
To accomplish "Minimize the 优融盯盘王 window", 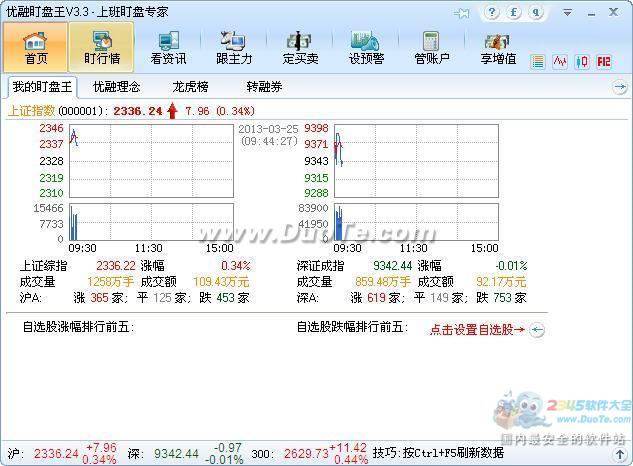I will [591, 13].
